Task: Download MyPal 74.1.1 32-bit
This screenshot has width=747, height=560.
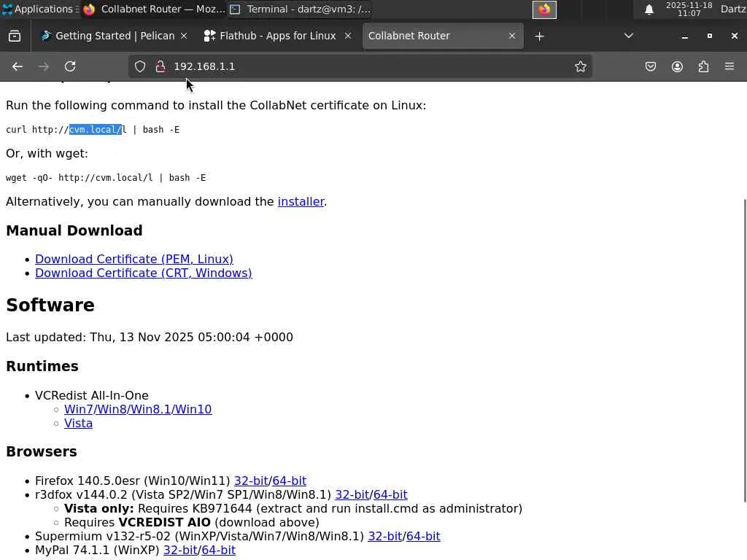Action: (x=180, y=550)
